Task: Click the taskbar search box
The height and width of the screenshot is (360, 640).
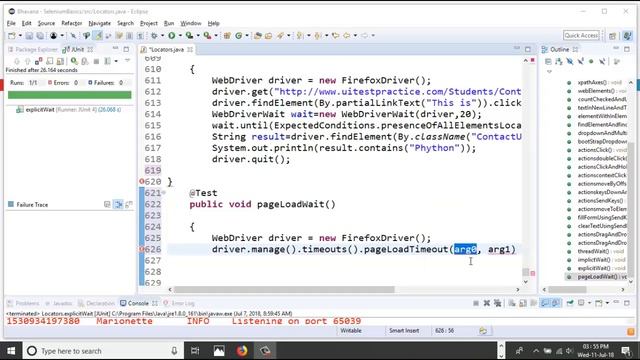Action: (x=102, y=351)
